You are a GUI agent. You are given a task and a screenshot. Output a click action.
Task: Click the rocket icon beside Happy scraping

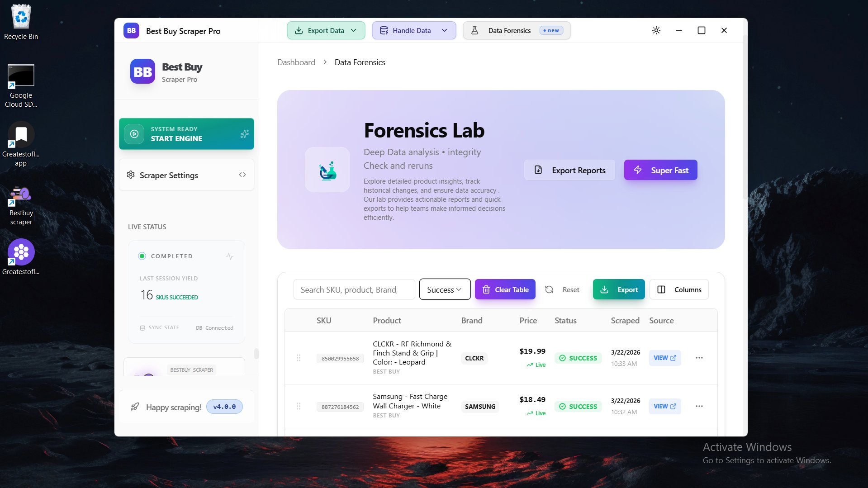click(x=135, y=407)
